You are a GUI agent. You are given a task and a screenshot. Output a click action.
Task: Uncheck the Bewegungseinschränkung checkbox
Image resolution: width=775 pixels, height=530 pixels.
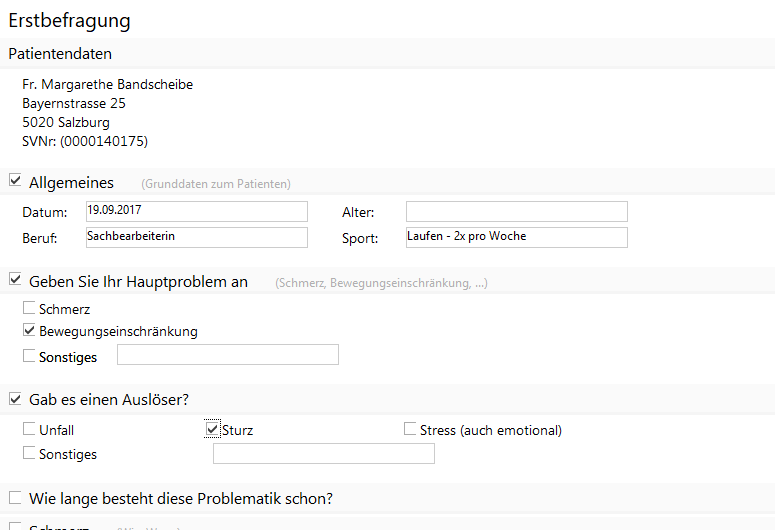30,331
